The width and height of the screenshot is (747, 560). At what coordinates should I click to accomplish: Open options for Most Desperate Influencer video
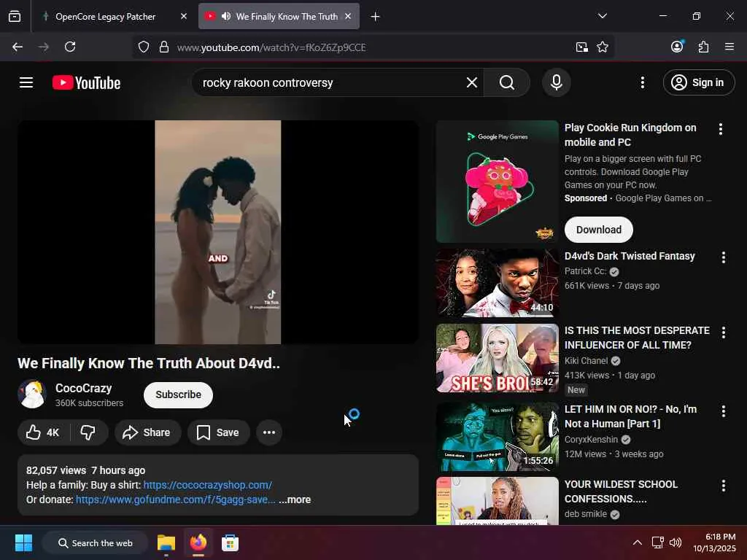[x=723, y=332]
